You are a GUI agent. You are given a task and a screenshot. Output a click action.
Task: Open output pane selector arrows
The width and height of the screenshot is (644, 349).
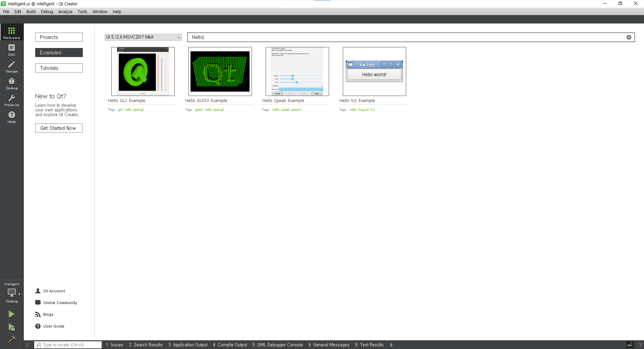click(x=391, y=345)
